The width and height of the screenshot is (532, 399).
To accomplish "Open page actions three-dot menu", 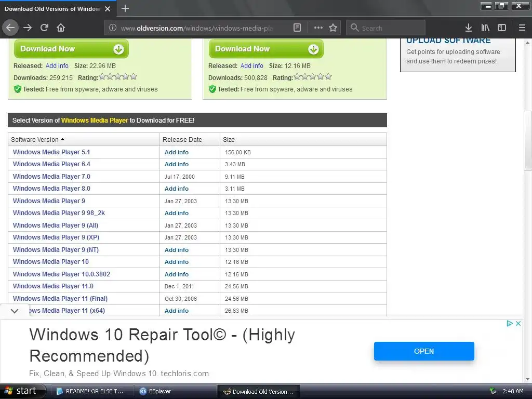I will pos(318,28).
